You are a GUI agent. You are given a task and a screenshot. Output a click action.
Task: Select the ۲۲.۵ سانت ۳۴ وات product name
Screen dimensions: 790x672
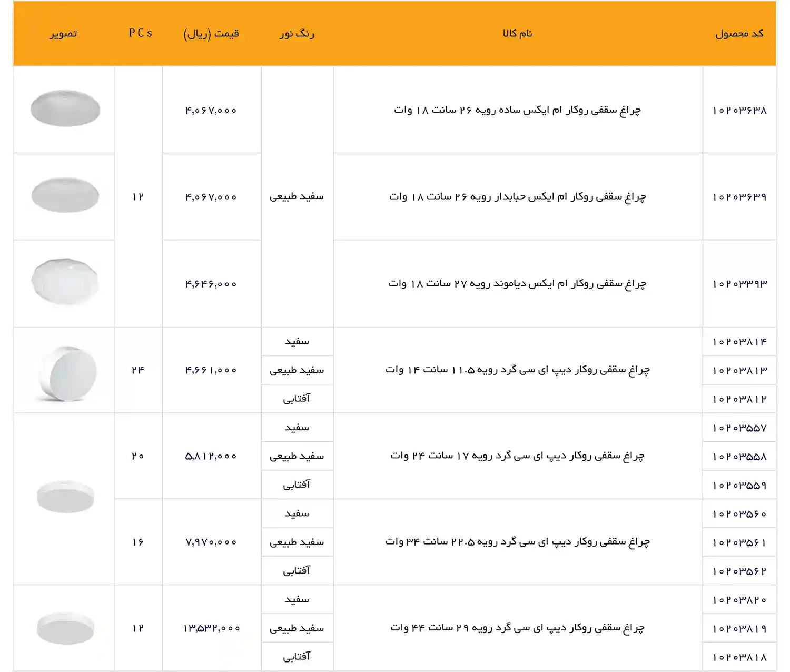click(x=518, y=542)
